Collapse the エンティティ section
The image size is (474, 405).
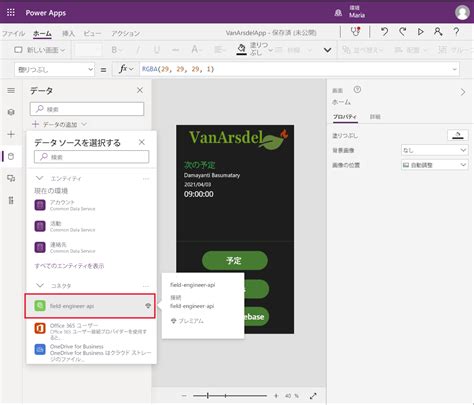(40, 178)
